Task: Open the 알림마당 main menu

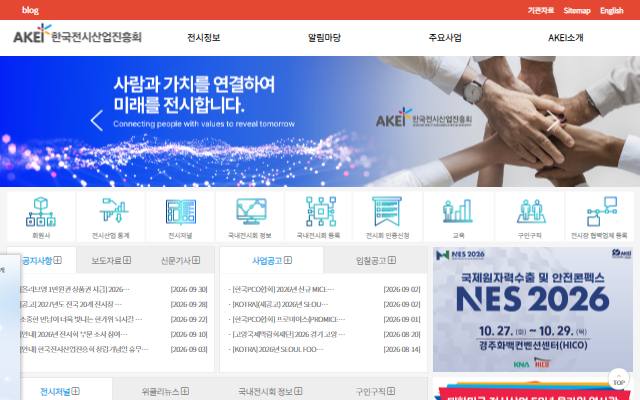Action: pyautogui.click(x=324, y=38)
